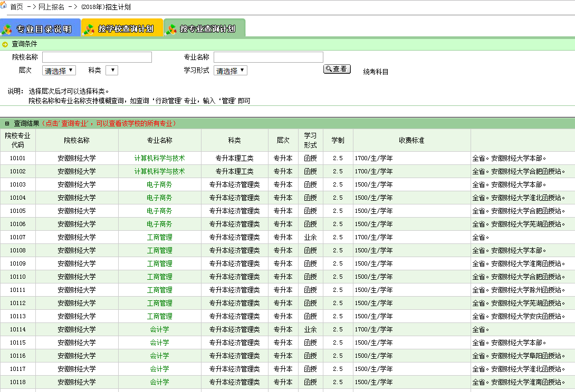
Task: Open 工商管理 major in row 10113
Action: (x=159, y=317)
